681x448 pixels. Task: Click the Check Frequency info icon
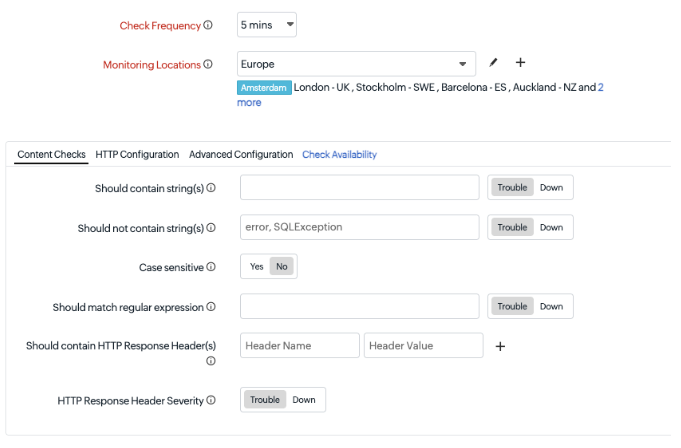point(208,25)
